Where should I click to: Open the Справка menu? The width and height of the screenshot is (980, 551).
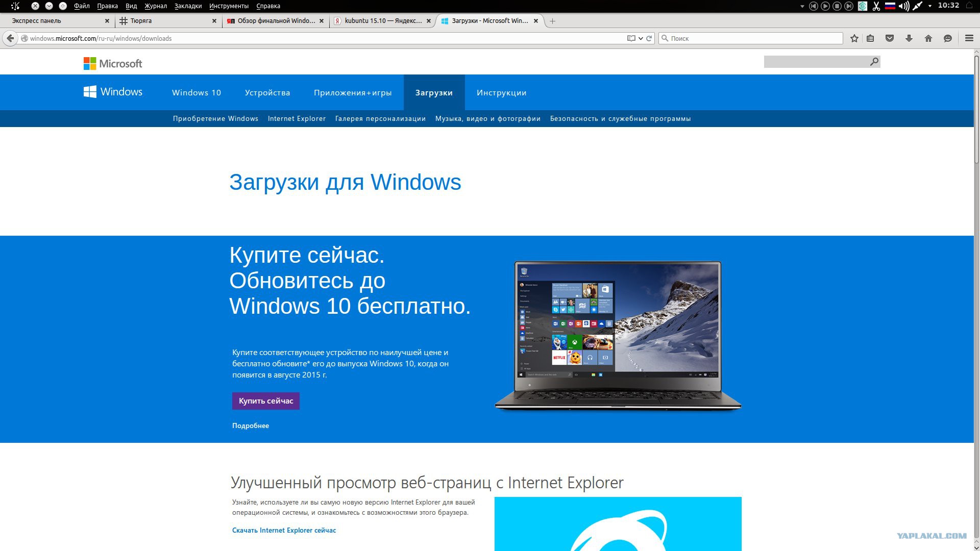coord(268,6)
